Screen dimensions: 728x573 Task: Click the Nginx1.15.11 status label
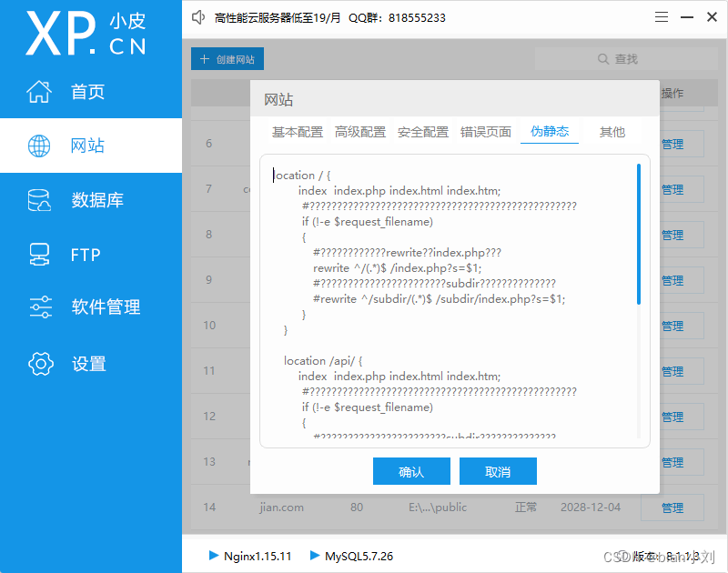tap(258, 556)
